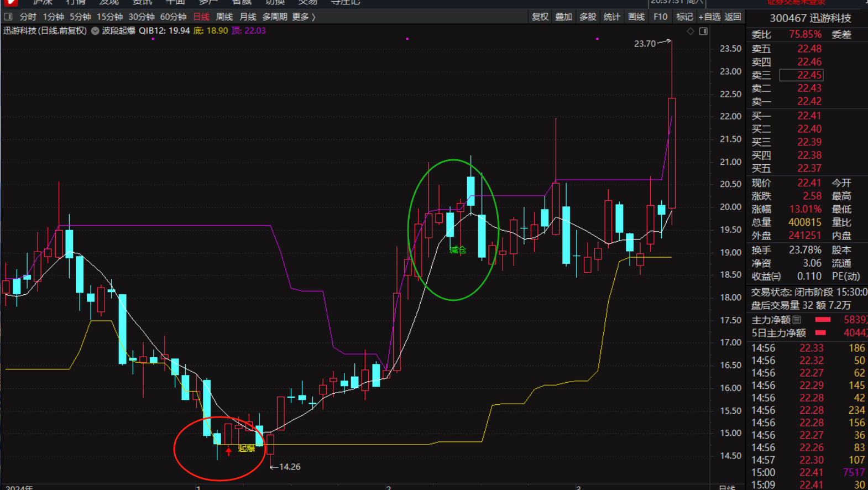This screenshot has width=868, height=490.
Task: Switch to 60分钟 chart period
Action: 173,17
